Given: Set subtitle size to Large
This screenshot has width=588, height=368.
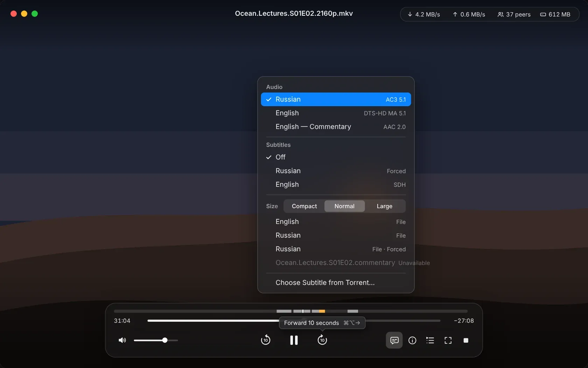Looking at the screenshot, I should coord(385,206).
